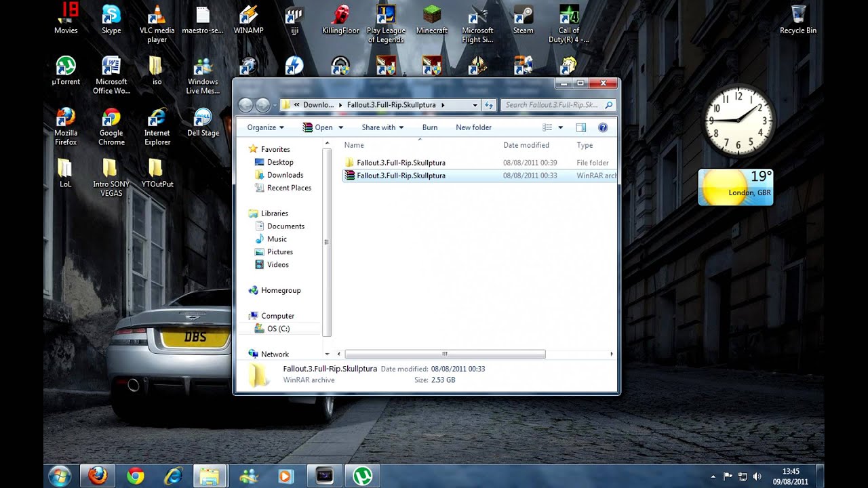Open Mozilla Firefox desktop shortcut

[66, 126]
